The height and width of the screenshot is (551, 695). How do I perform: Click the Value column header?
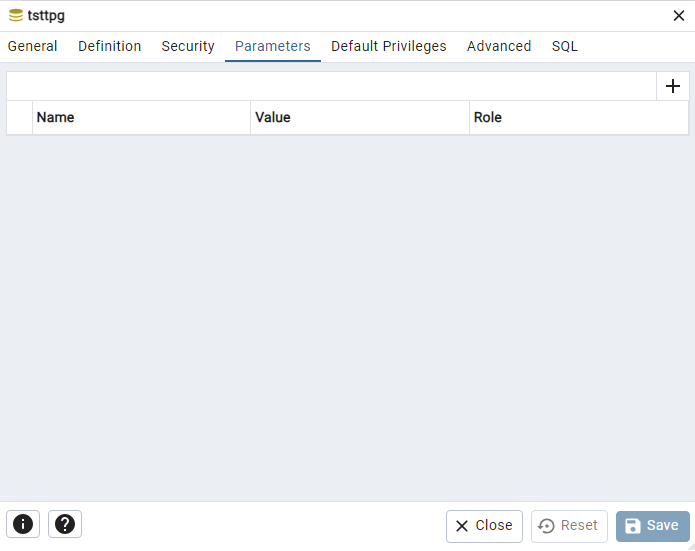[x=360, y=117]
